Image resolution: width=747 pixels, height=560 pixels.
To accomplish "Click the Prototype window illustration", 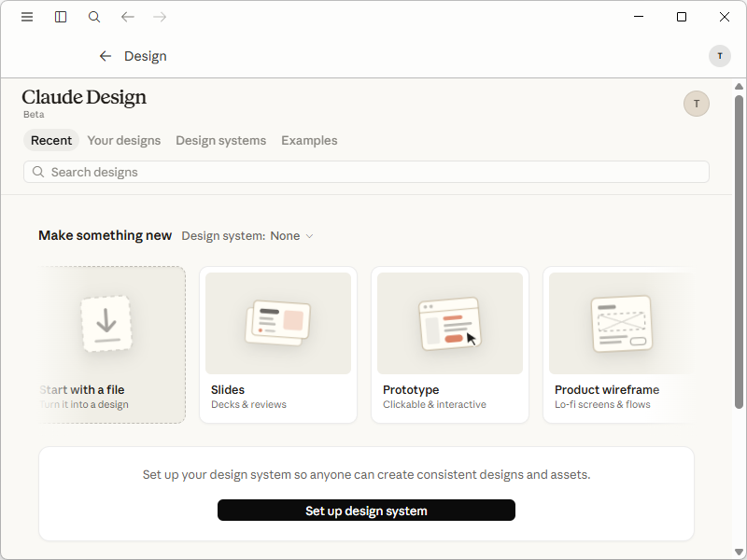I will 450,323.
